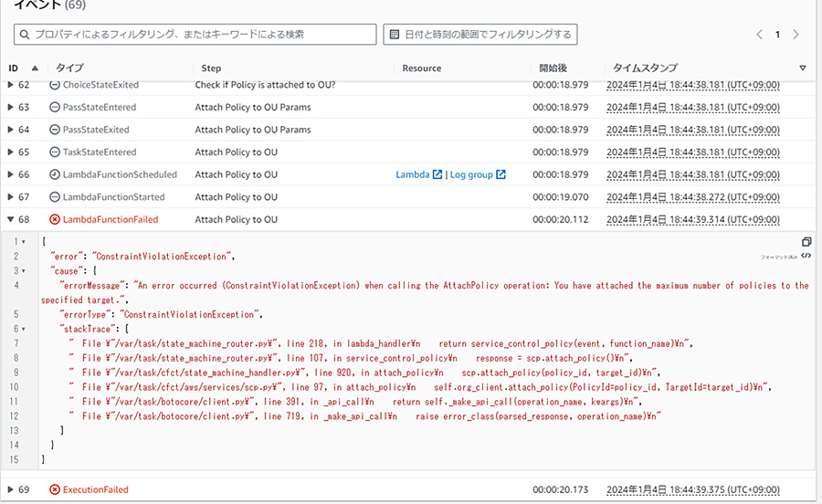Fold the cause block on line 3
The width and height of the screenshot is (822, 504).
[24, 271]
